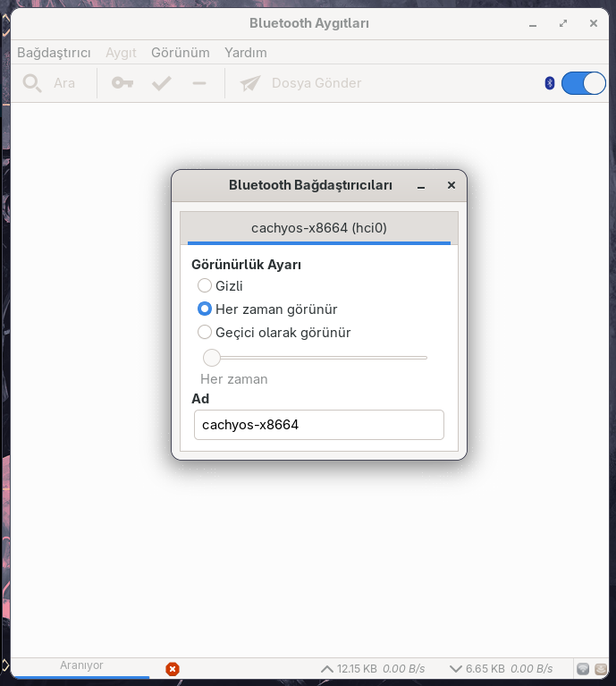Open the Aygıt menu
The width and height of the screenshot is (616, 686).
(121, 53)
